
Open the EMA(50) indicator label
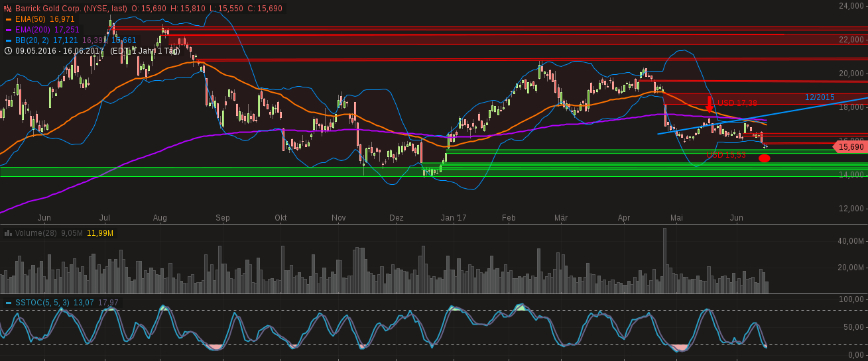[x=31, y=19]
